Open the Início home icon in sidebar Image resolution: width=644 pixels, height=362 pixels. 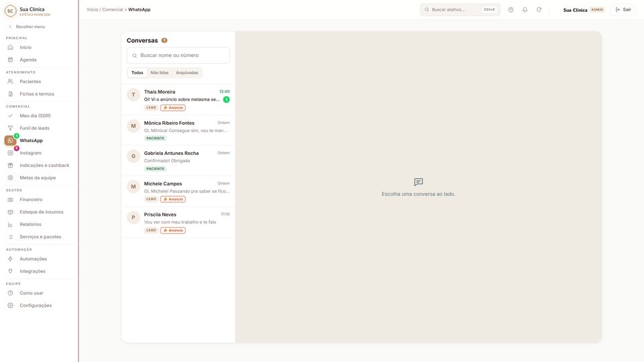(10, 47)
